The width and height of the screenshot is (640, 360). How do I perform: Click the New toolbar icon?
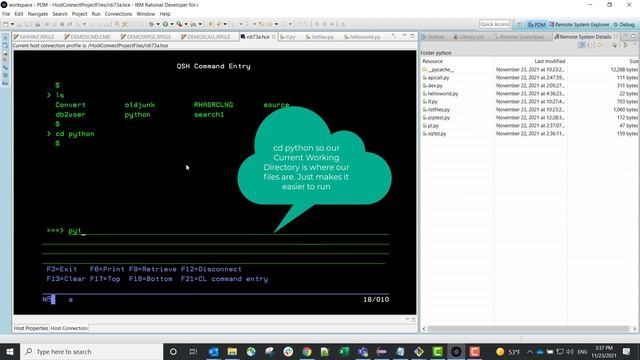tap(6, 24)
